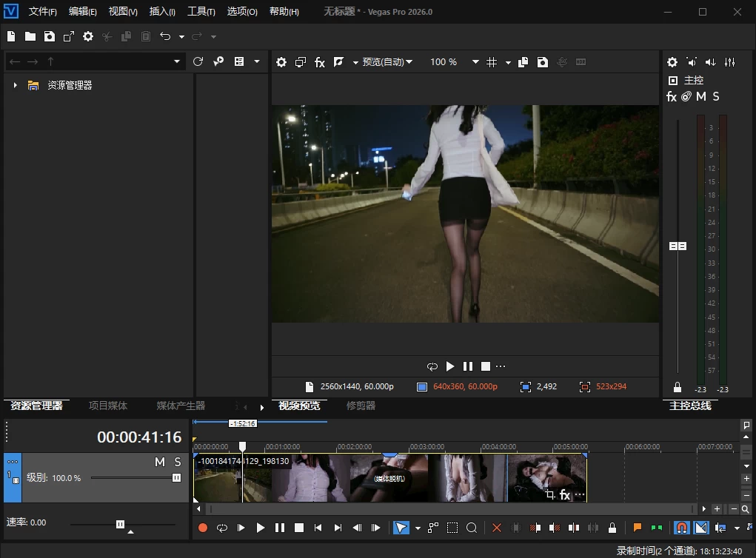This screenshot has height=558, width=756.
Task: Select the 00:00:41:16 timecode field
Action: pyautogui.click(x=139, y=437)
